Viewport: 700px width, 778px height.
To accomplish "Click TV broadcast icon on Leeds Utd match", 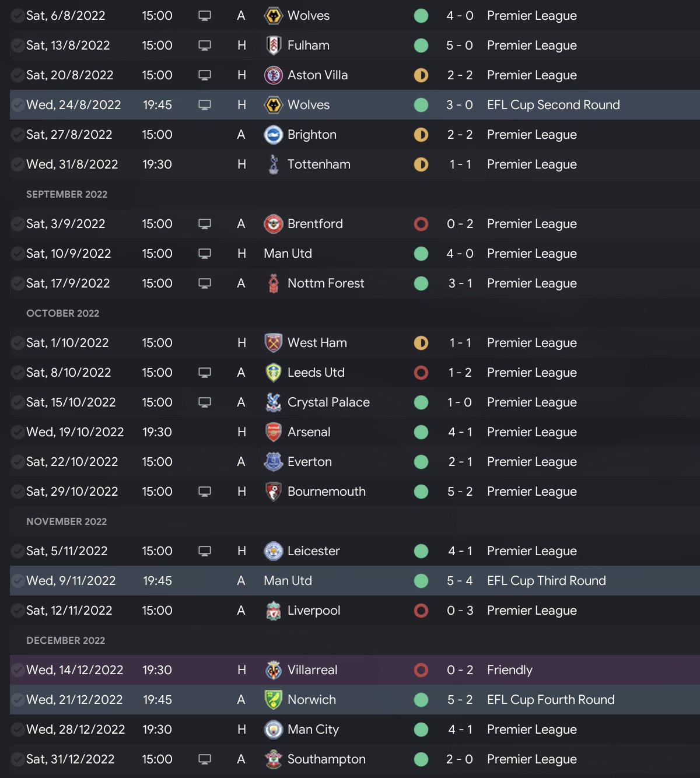I will coord(205,373).
